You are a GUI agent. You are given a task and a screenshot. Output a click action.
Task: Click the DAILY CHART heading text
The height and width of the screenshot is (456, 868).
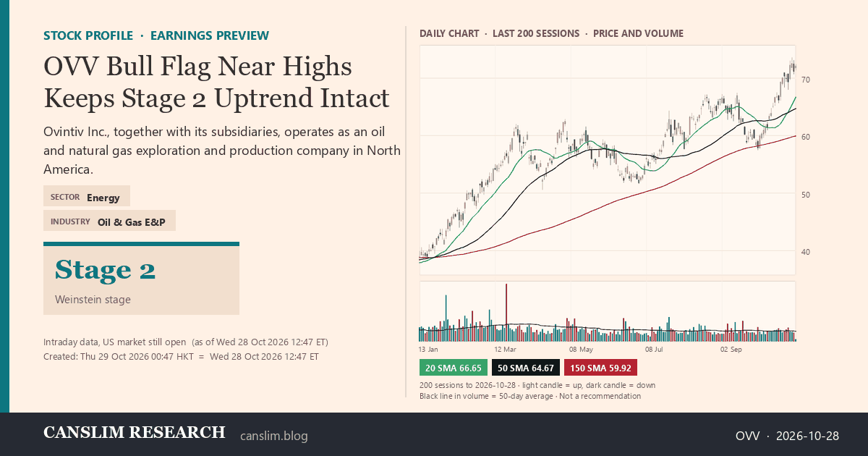click(x=449, y=33)
